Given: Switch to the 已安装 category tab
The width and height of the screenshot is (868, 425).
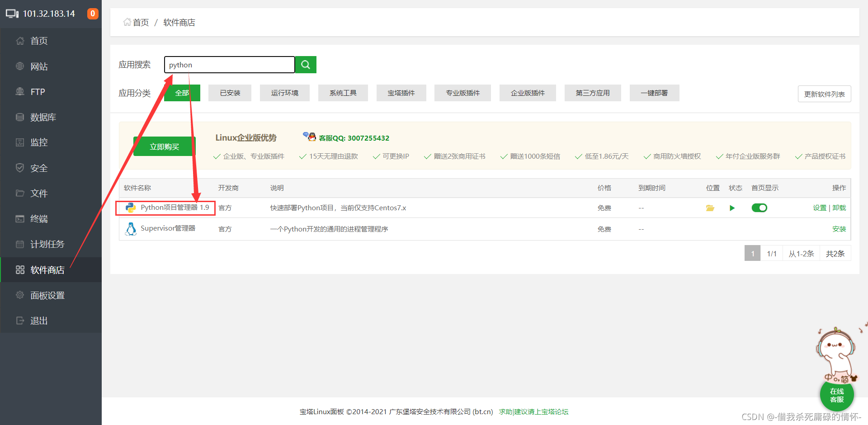Looking at the screenshot, I should [230, 93].
